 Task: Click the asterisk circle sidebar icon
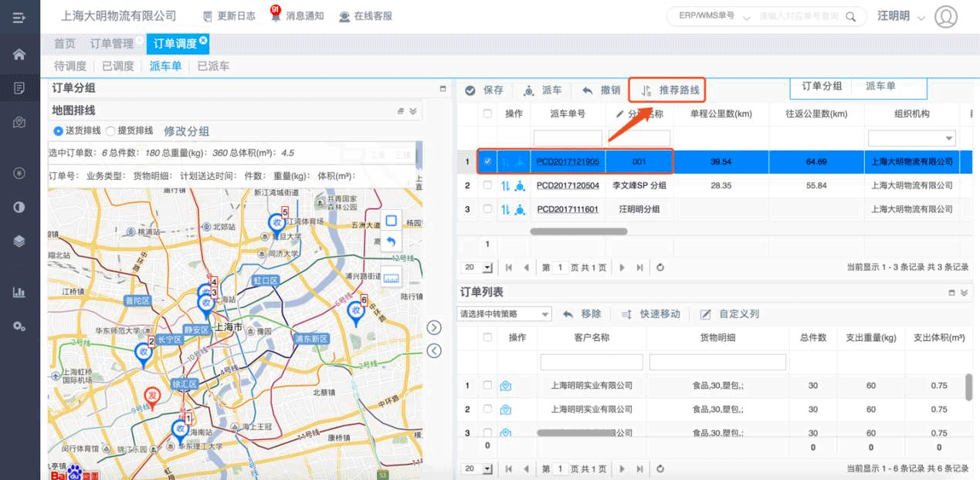click(x=19, y=173)
